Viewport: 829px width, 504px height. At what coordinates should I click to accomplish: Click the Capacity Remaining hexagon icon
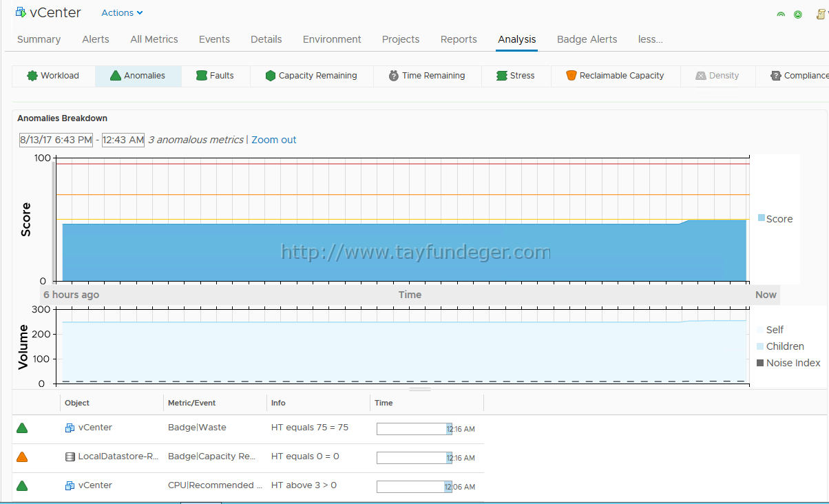point(271,76)
